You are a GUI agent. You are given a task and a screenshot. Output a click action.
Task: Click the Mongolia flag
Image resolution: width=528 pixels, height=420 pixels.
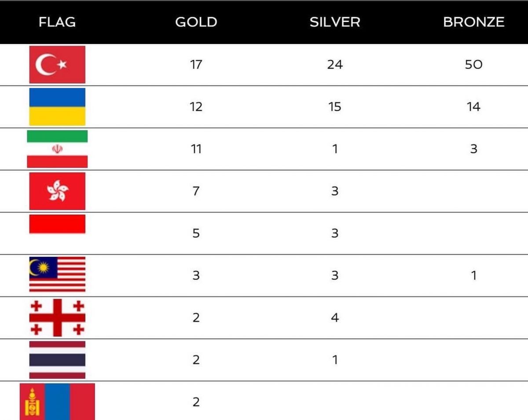[57, 402]
